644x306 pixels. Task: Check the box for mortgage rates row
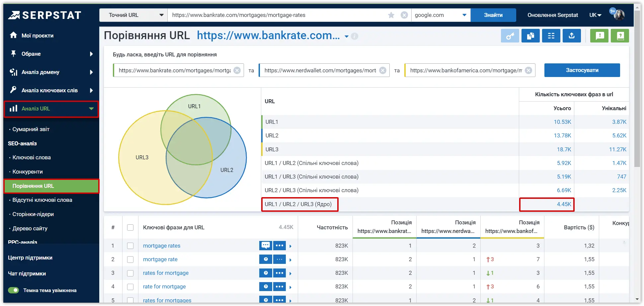click(130, 246)
